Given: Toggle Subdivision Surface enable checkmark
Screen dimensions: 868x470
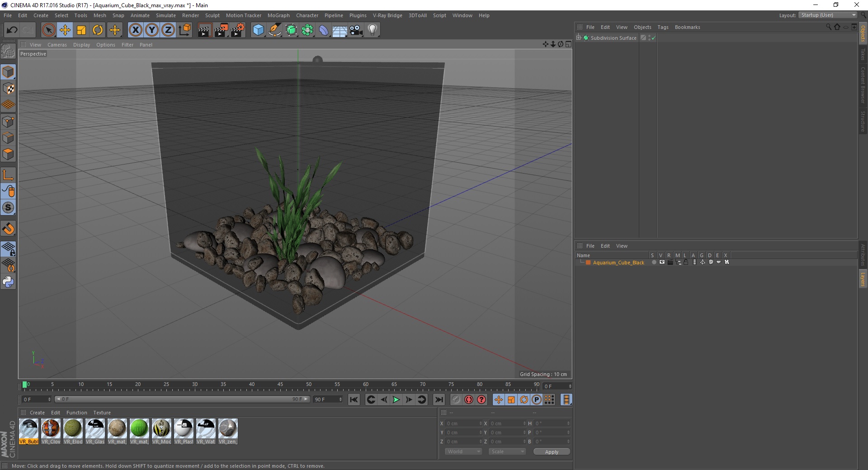Looking at the screenshot, I should coord(653,38).
